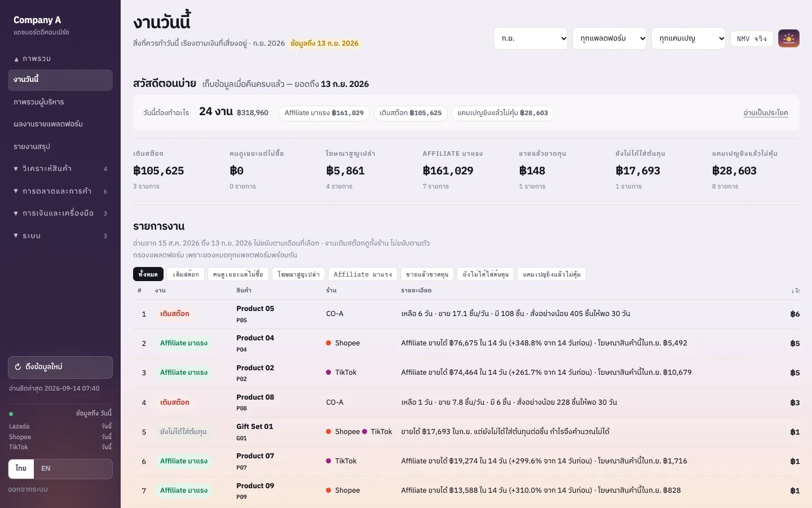Toggle the NMV จริง switch
Image resolution: width=812 pixels, height=508 pixels.
[752, 38]
